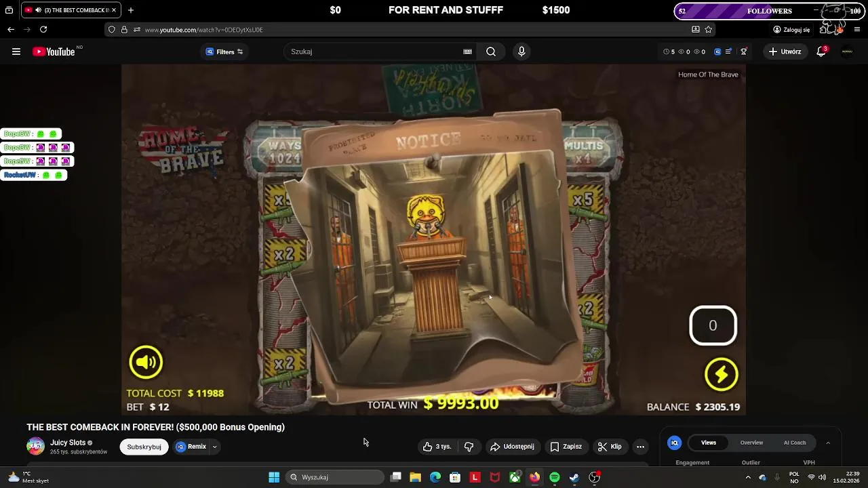Go back with browser back arrow
868x488 pixels.
click(x=11, y=30)
